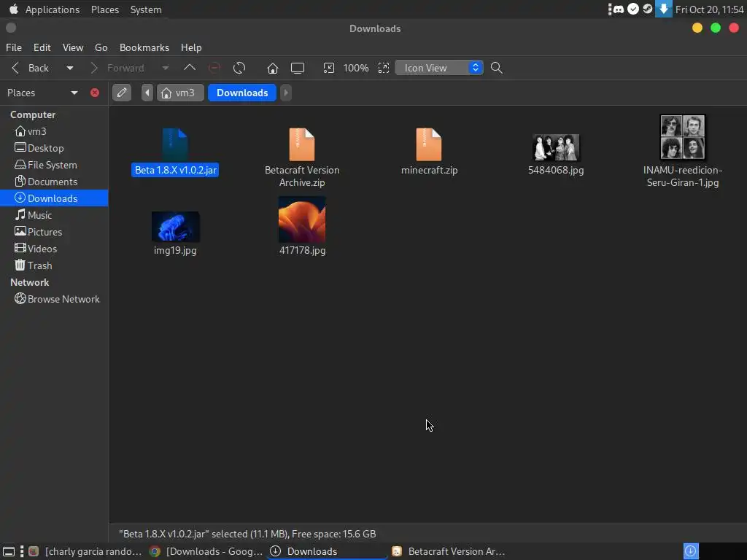Open the Applications menu in top panel

tap(53, 9)
